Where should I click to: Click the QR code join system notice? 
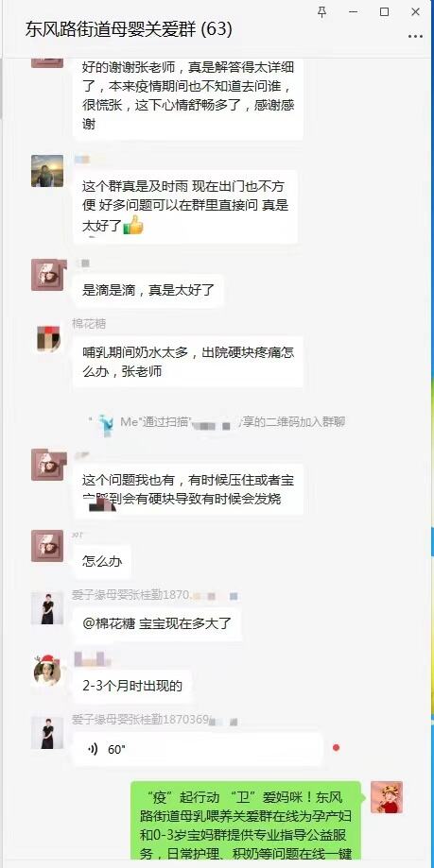(x=217, y=422)
